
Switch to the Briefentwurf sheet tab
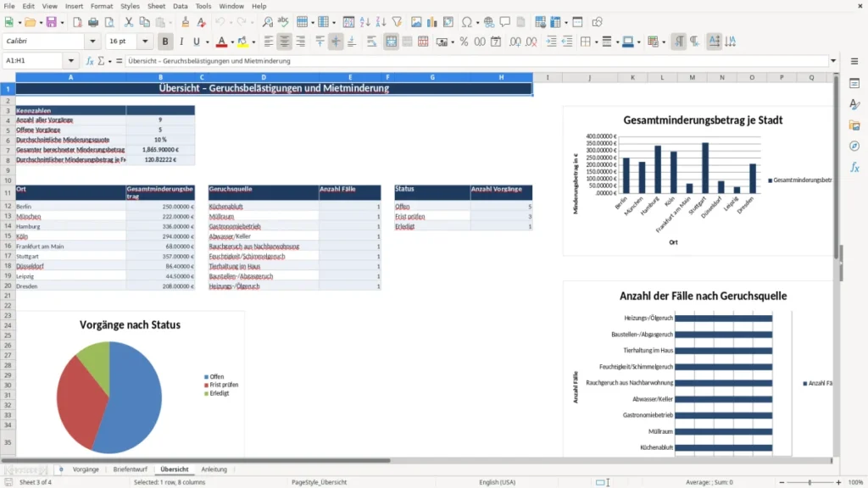coord(130,469)
